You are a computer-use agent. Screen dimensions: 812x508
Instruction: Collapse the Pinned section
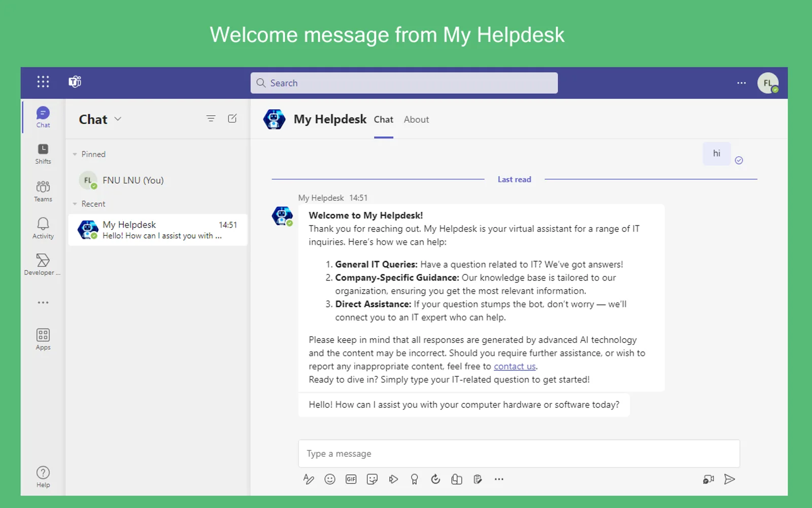point(75,154)
